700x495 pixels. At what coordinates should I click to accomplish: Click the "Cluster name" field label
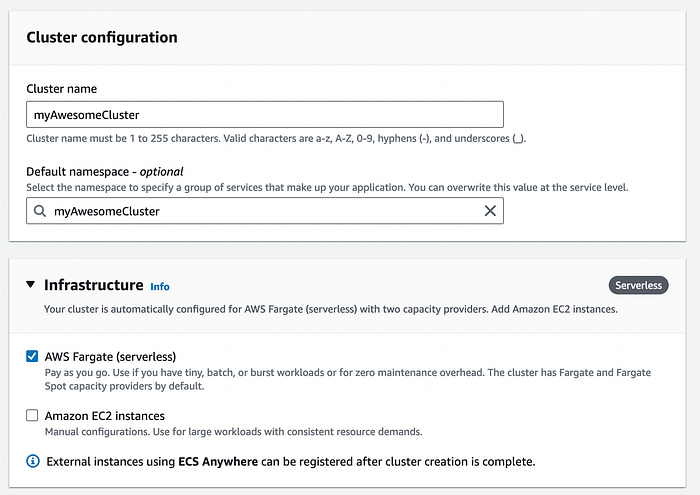point(61,89)
